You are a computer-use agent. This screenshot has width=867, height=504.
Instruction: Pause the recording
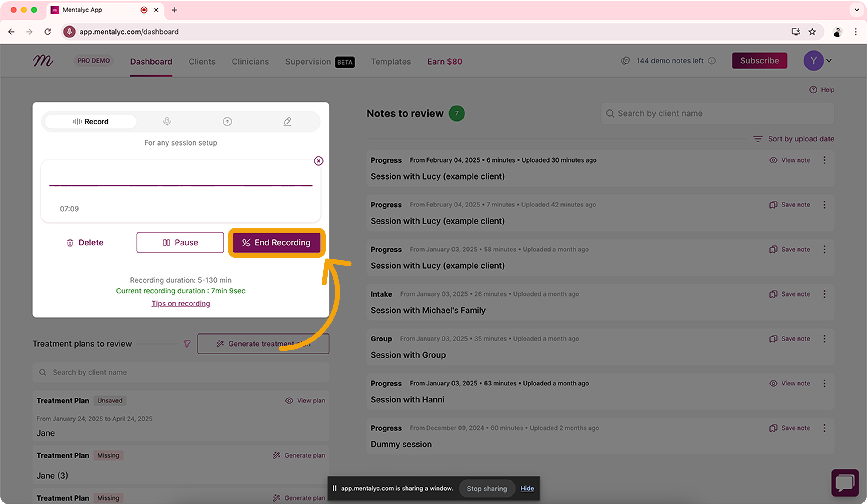(180, 242)
